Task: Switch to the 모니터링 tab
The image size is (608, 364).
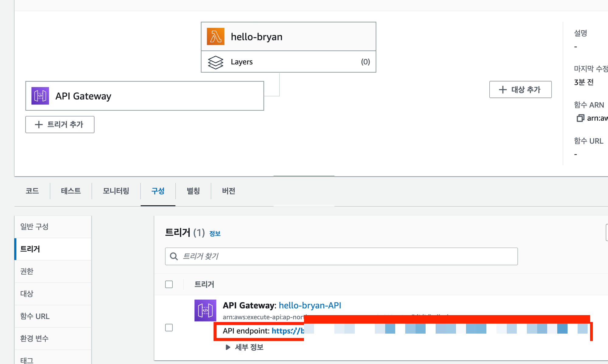Action: click(116, 191)
